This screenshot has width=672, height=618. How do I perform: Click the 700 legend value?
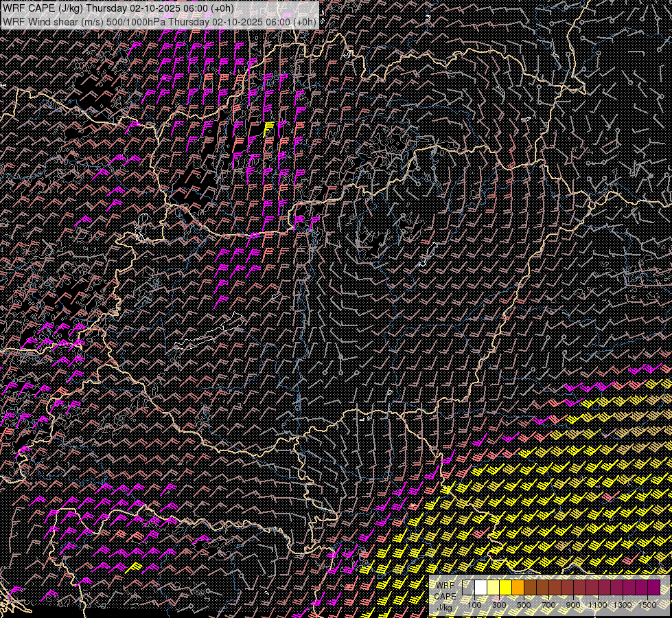coord(548,605)
